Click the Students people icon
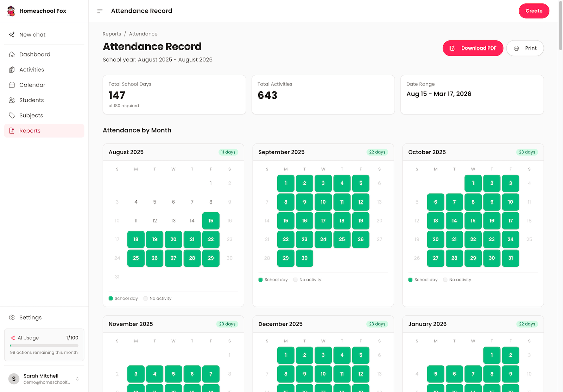Screen dimensions: 563x392 [12, 100]
